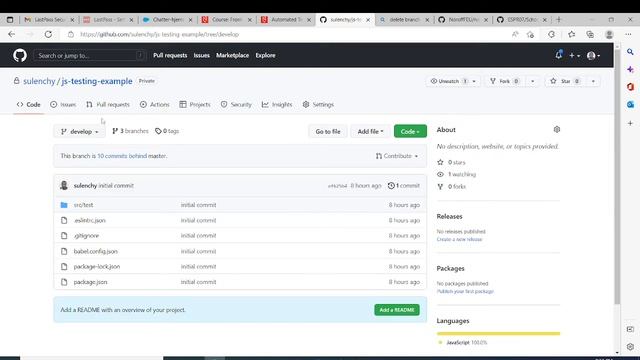Click Create a new release link

tap(459, 239)
